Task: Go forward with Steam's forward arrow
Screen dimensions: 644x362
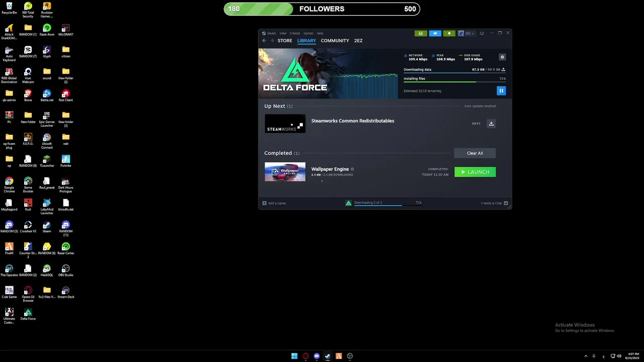Action: tap(272, 41)
